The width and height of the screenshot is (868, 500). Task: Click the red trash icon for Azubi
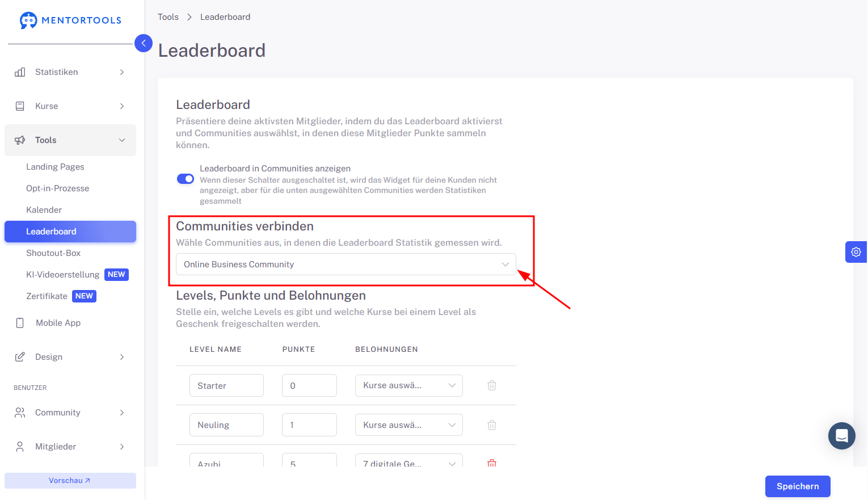click(x=492, y=463)
